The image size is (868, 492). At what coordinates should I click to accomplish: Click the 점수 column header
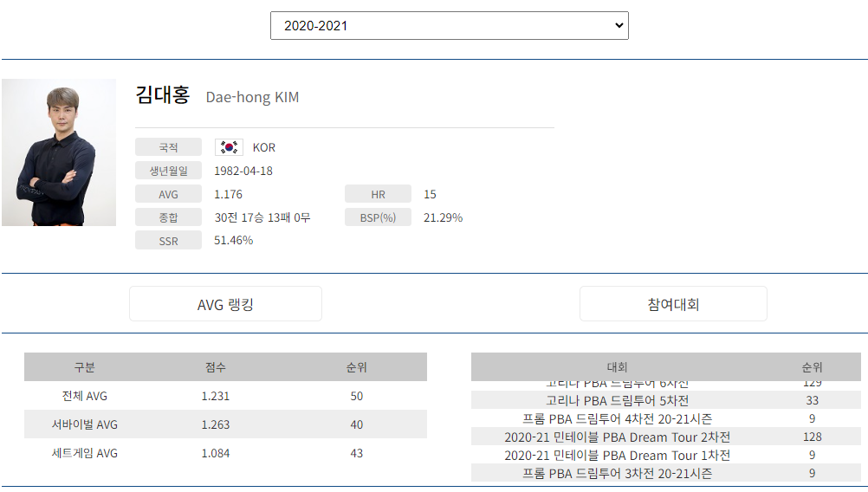(x=216, y=367)
